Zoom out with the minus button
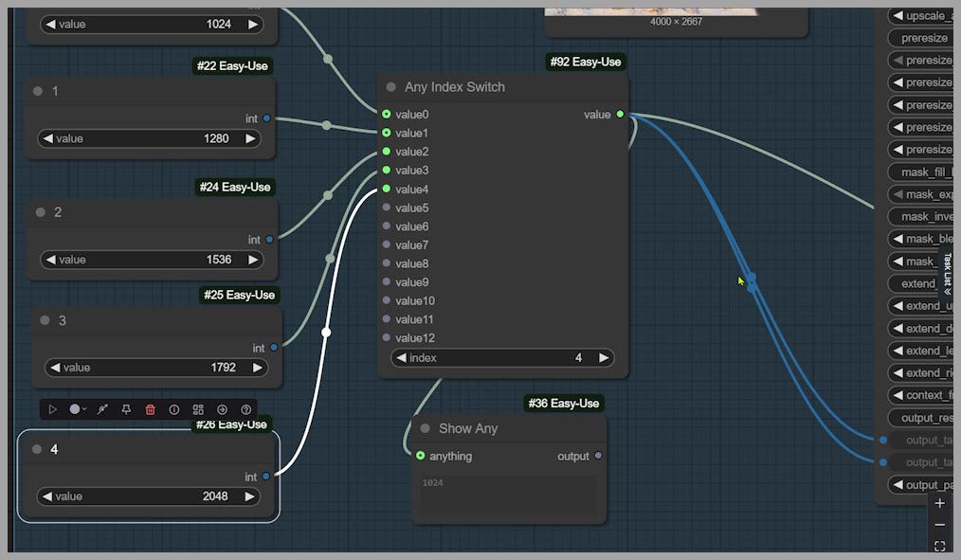Viewport: 961px width, 560px height. [939, 525]
